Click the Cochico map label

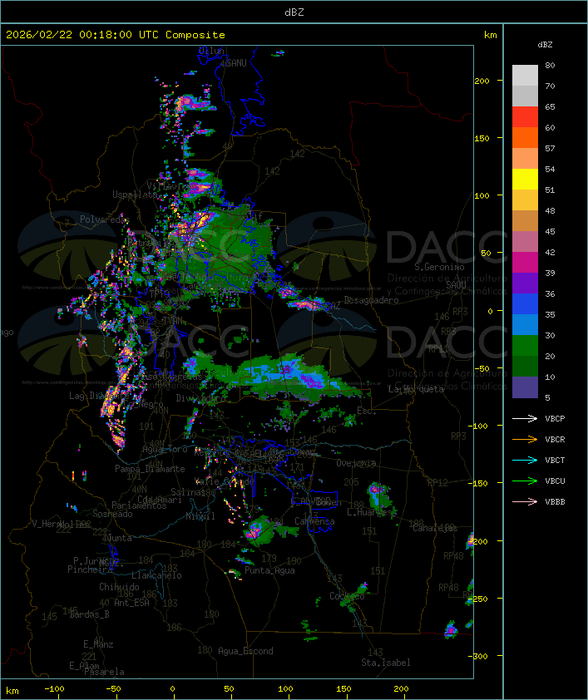[x=347, y=596]
